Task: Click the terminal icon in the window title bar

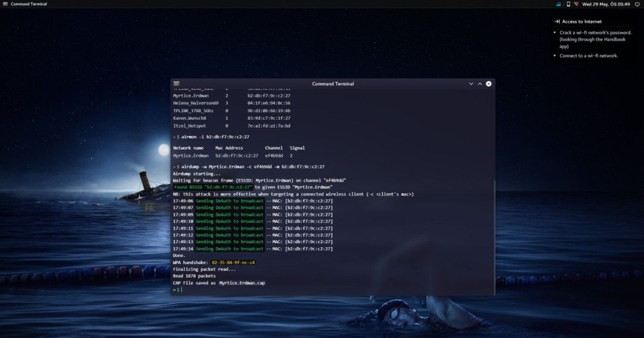Action: pos(177,84)
